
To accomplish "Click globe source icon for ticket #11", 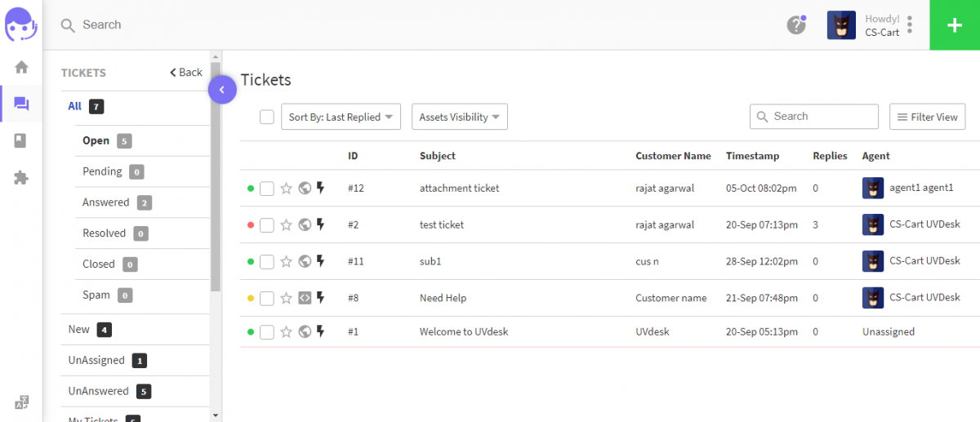I will click(x=305, y=262).
